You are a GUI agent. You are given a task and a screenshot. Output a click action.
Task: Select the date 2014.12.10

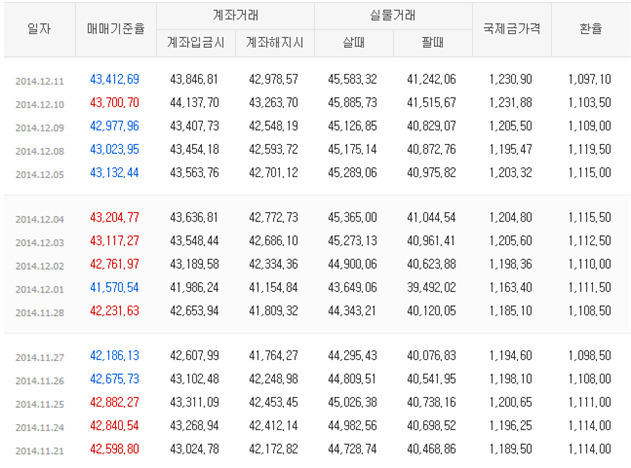[39, 105]
